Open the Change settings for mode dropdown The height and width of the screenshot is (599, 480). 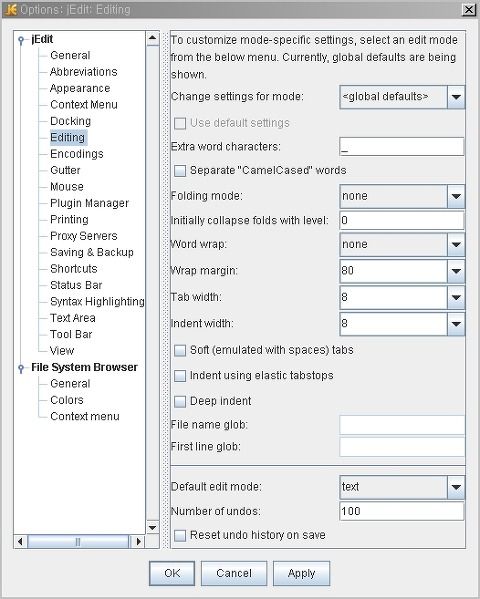coord(456,97)
